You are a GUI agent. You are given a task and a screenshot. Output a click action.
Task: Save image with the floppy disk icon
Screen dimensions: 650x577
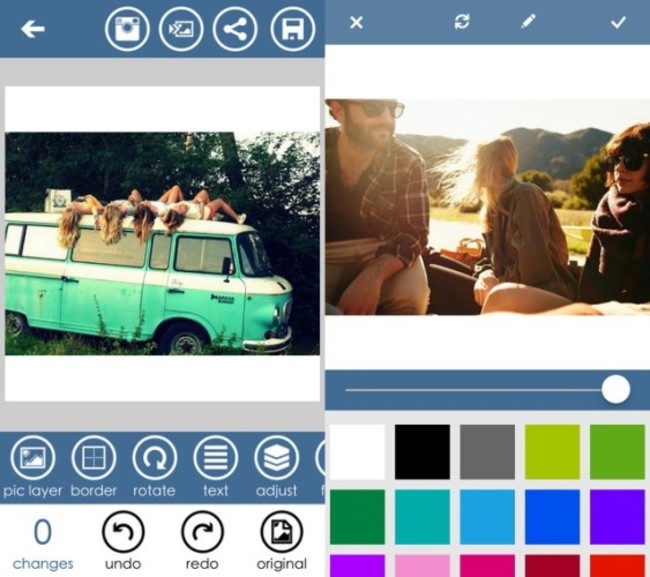coord(292,29)
